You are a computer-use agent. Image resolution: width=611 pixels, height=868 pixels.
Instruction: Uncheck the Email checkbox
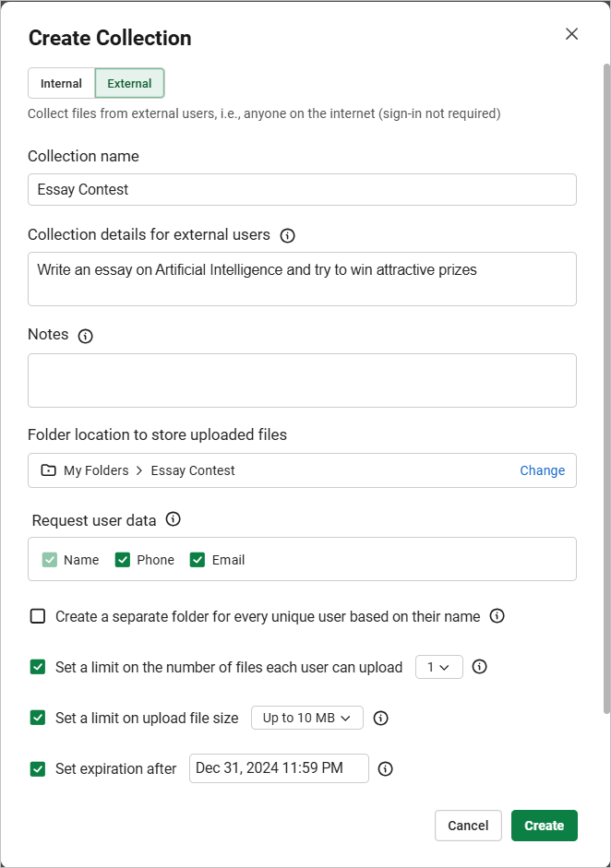pos(198,560)
